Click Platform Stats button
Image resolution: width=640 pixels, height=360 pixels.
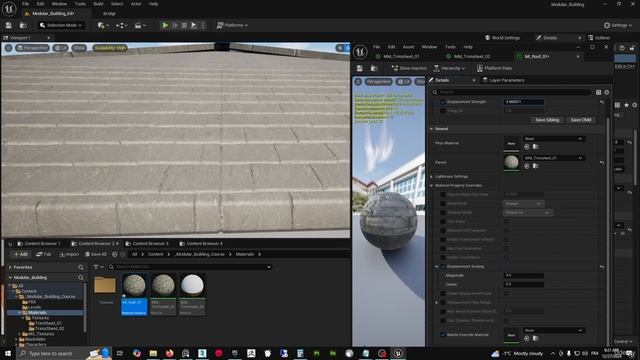[x=494, y=68]
